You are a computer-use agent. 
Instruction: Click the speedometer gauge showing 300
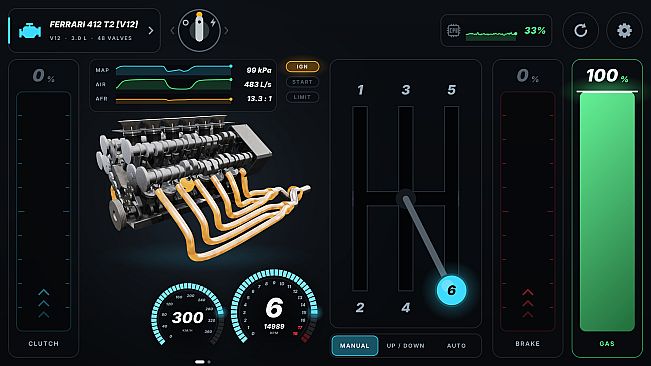(x=187, y=314)
